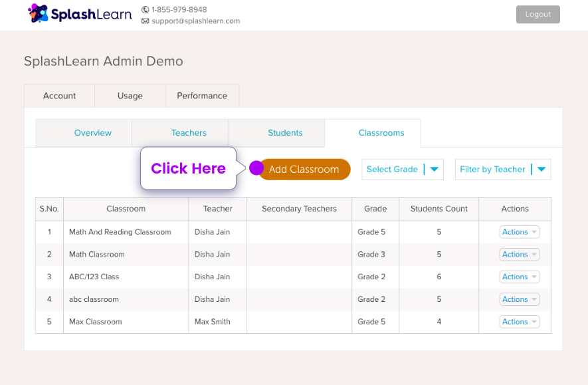Click the SplashLearn Admin Demo heading
The height and width of the screenshot is (385, 588).
coord(104,61)
